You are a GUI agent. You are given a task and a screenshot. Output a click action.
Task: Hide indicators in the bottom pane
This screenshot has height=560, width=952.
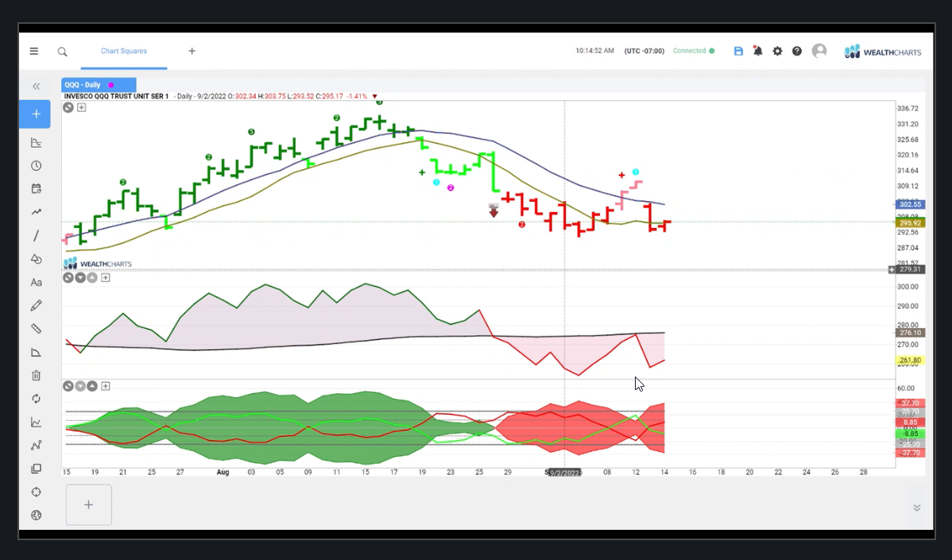point(68,386)
